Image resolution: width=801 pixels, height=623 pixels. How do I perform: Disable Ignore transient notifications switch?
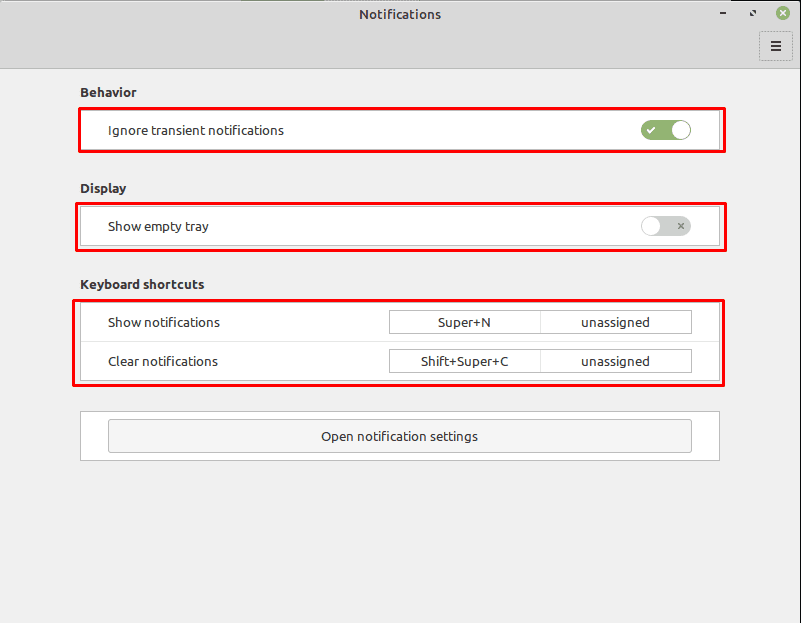(x=666, y=130)
